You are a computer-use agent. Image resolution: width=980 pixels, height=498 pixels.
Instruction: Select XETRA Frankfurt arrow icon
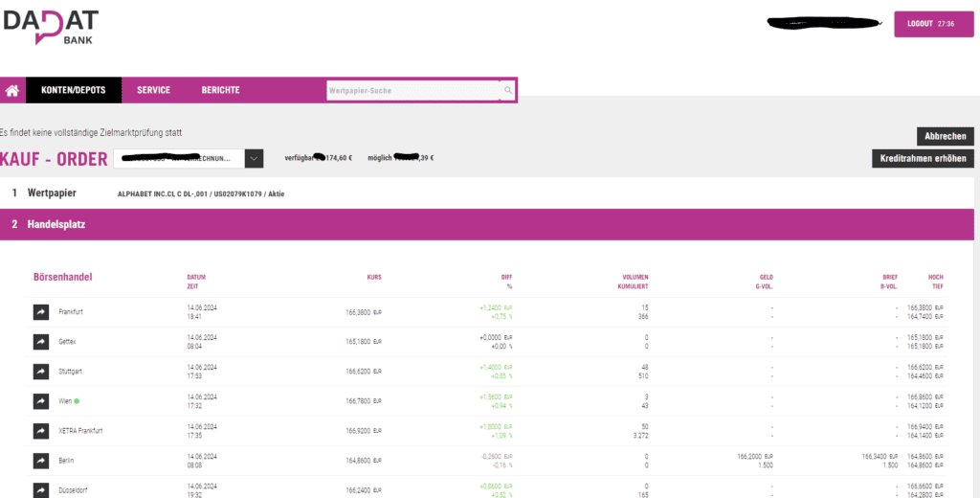coord(41,431)
